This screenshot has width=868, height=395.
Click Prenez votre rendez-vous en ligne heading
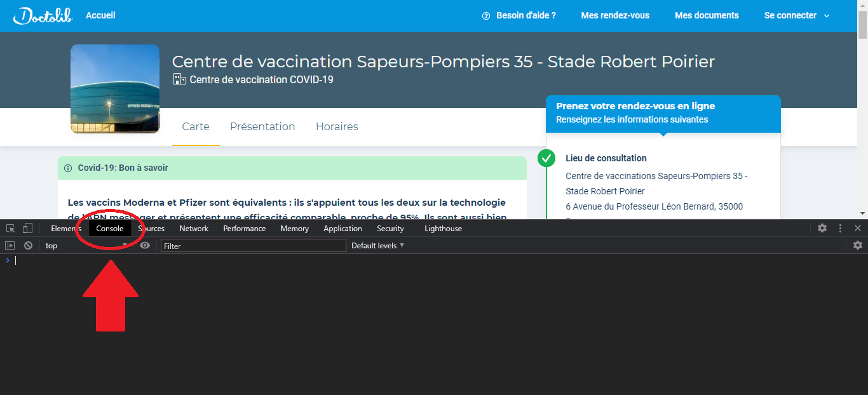point(635,107)
